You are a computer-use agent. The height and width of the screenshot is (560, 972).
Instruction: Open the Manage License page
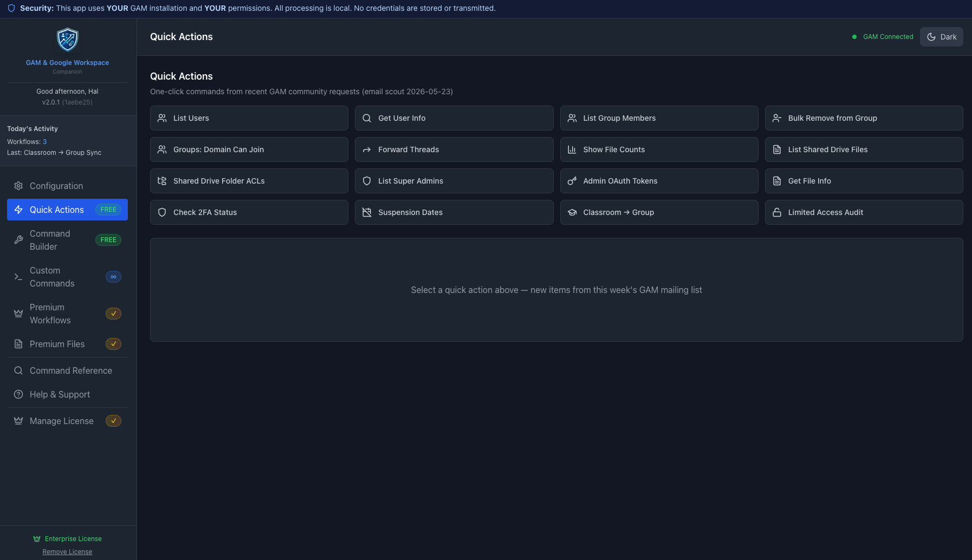coord(67,421)
